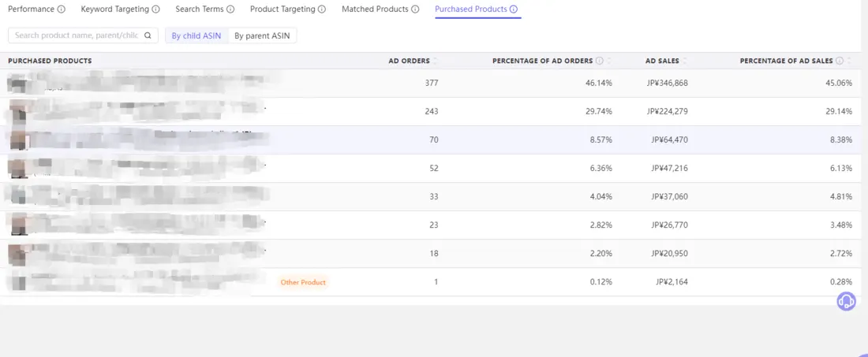This screenshot has height=357, width=868.
Task: Click the JP¥20,950 ad sales value
Action: point(669,254)
